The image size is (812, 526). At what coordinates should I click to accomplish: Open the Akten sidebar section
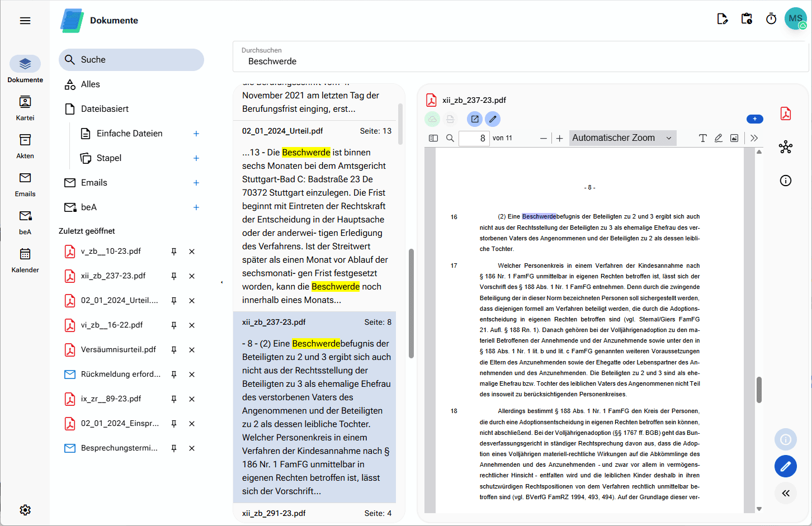(x=25, y=146)
